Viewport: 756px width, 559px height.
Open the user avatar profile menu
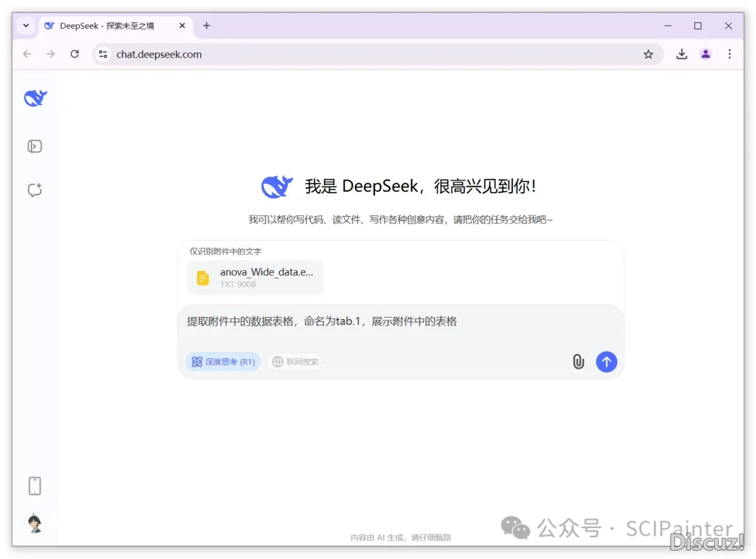click(35, 523)
